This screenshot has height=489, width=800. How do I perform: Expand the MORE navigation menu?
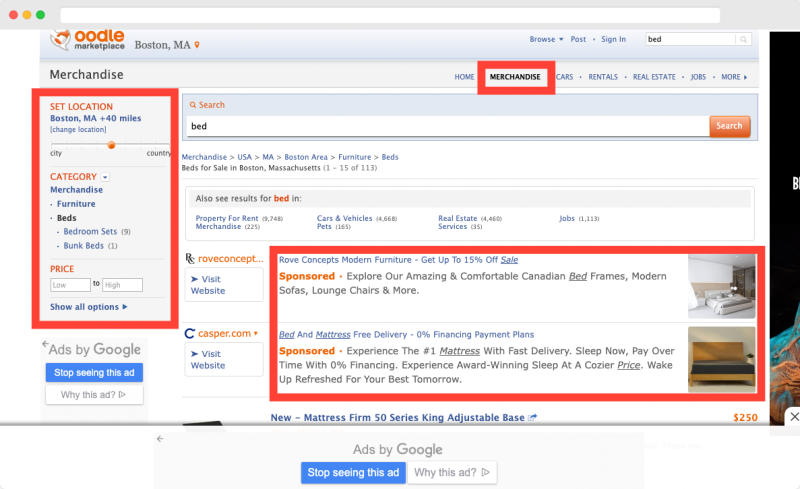[x=734, y=77]
